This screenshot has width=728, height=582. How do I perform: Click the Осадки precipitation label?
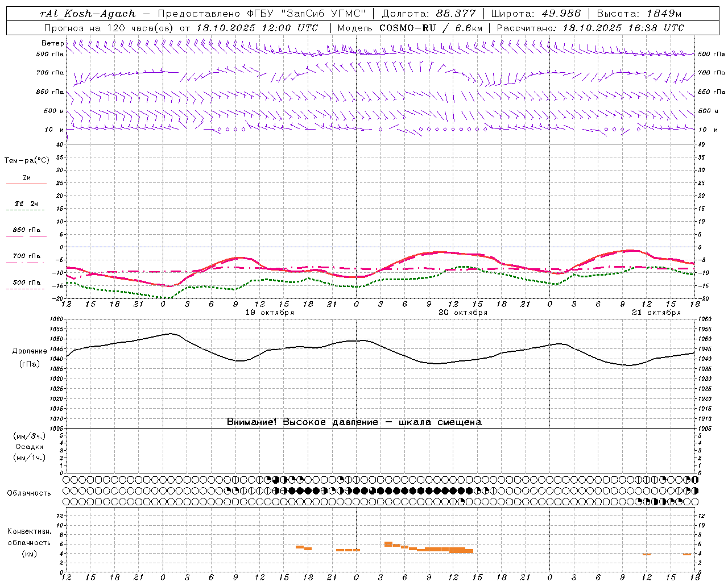pos(30,447)
